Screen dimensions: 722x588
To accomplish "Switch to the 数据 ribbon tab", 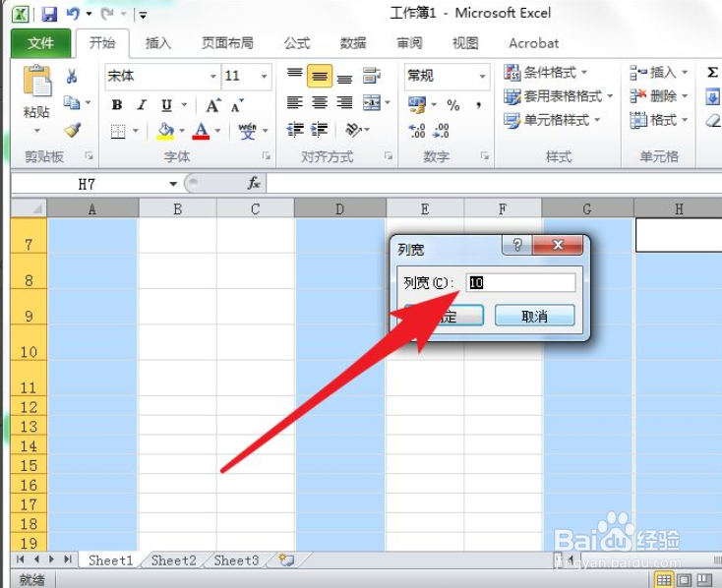I will pos(353,43).
